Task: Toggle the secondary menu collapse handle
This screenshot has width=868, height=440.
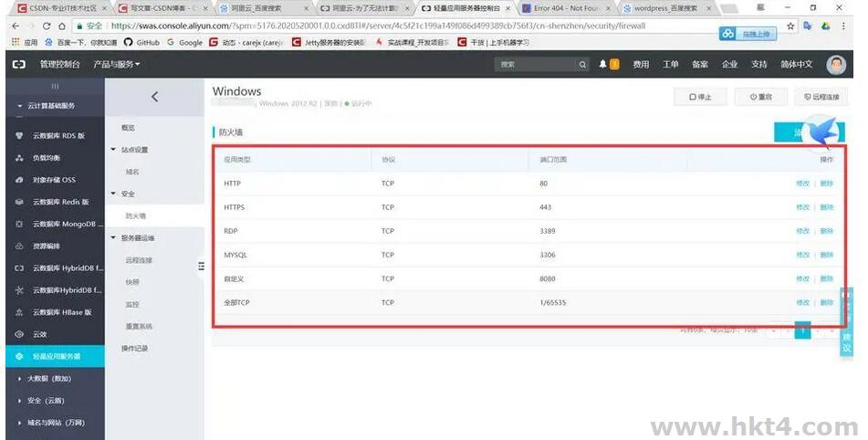Action: (x=201, y=267)
